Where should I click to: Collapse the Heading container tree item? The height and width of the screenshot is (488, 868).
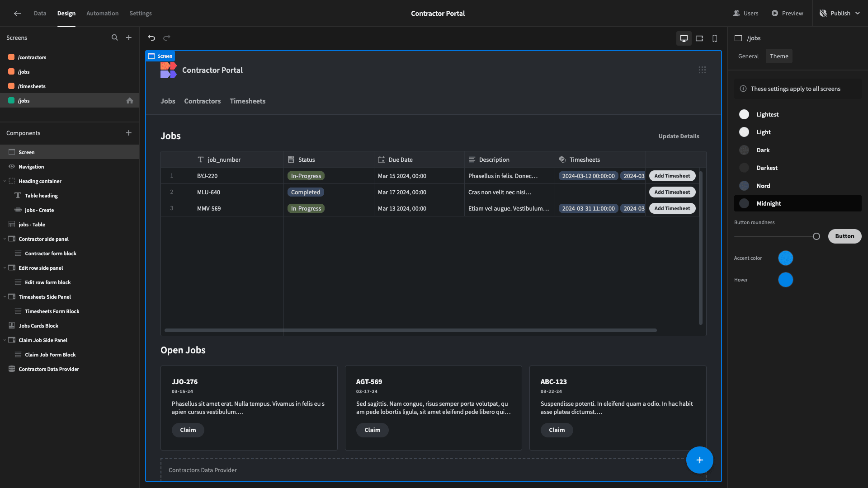(x=5, y=181)
